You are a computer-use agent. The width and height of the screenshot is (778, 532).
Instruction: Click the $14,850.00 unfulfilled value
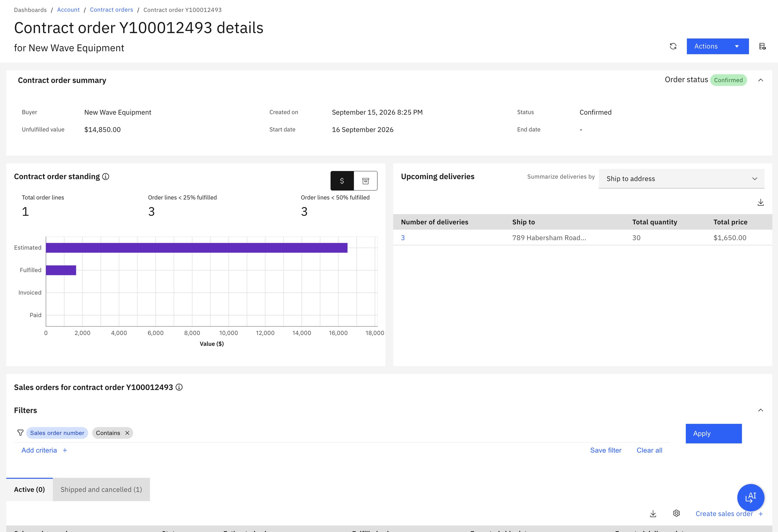pos(102,129)
